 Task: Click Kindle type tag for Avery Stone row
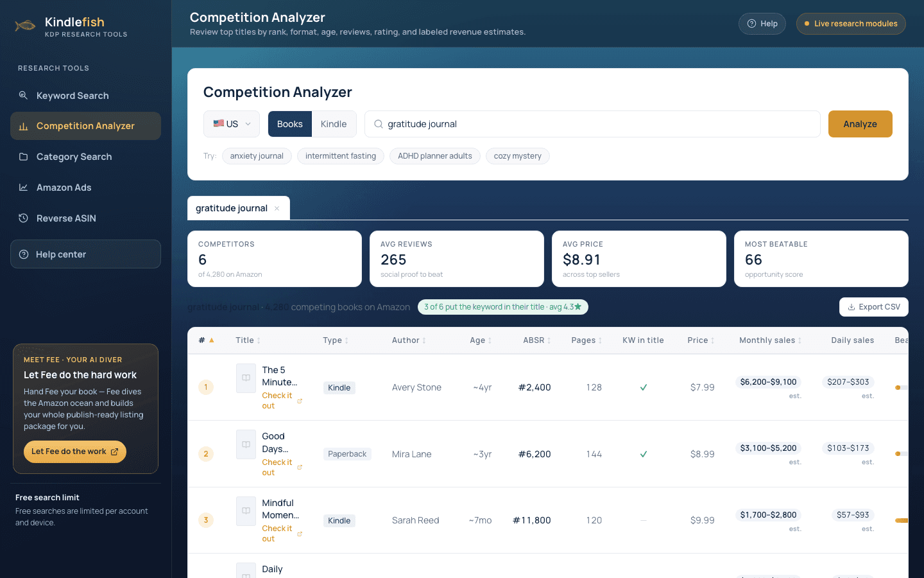[x=339, y=388]
